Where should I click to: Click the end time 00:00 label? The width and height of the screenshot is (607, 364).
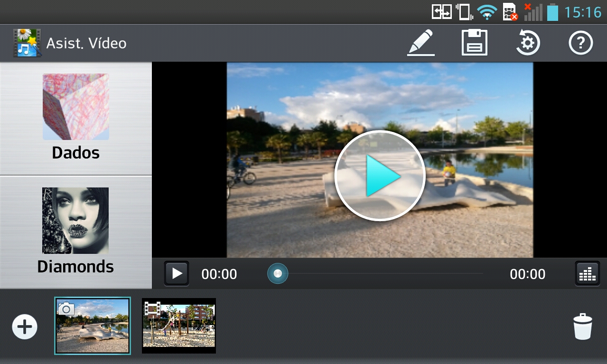click(527, 274)
